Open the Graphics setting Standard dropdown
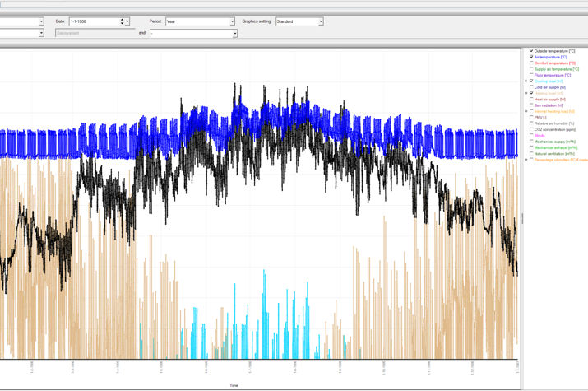The image size is (588, 391). coord(320,22)
